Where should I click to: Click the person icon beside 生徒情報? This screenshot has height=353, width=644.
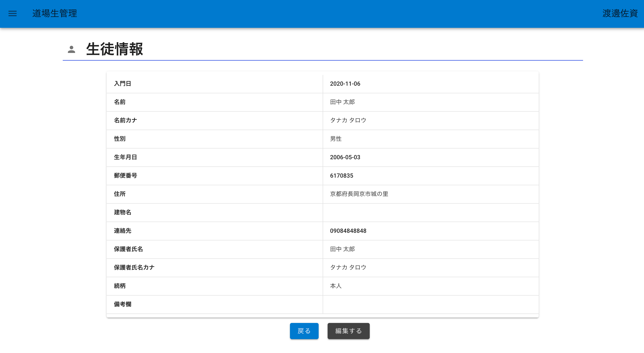(71, 50)
